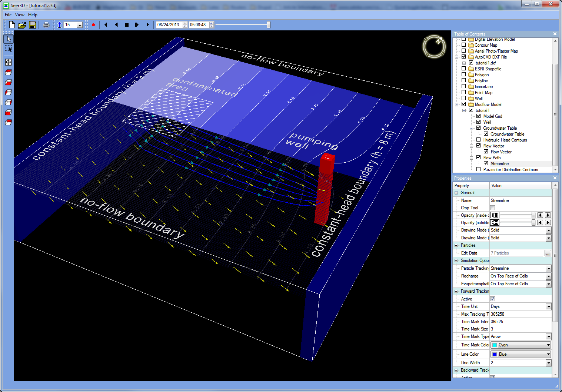Enable Parameter Distribution Contours checkbox
This screenshot has height=392, width=562.
[x=479, y=169]
